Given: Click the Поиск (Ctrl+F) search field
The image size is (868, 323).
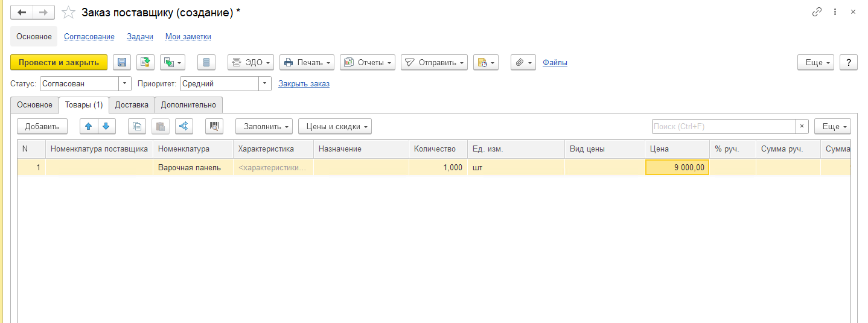Looking at the screenshot, I should [x=723, y=126].
